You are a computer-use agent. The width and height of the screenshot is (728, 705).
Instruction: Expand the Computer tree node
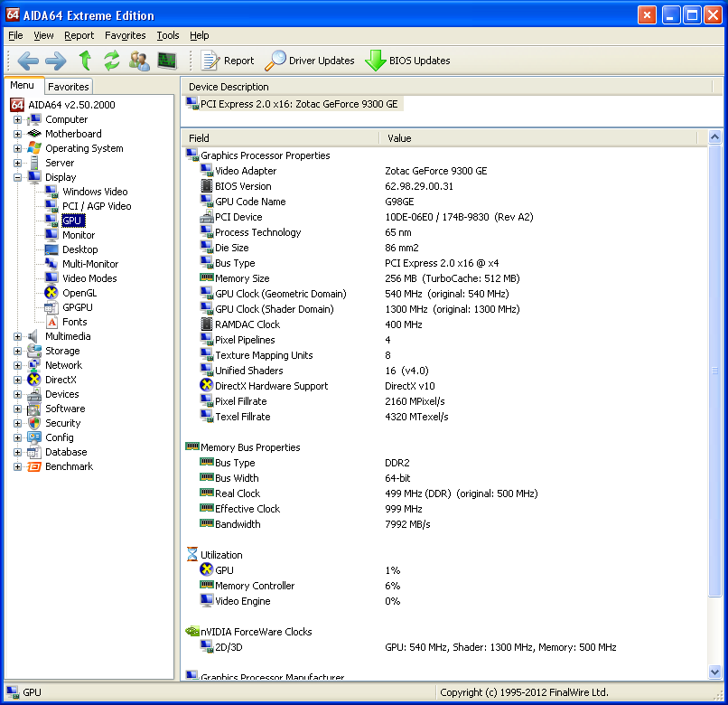(17, 120)
